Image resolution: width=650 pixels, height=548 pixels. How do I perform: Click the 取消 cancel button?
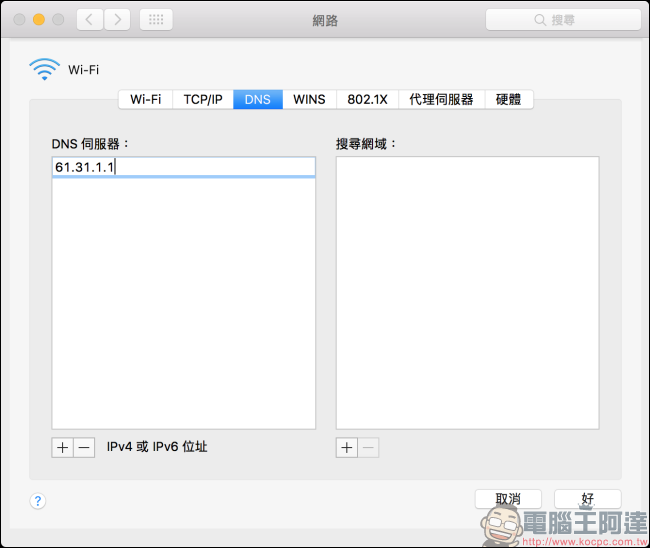click(508, 499)
